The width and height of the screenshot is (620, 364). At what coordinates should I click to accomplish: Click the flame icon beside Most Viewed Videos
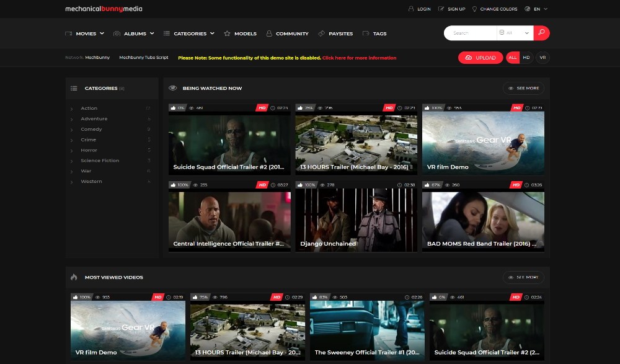74,277
